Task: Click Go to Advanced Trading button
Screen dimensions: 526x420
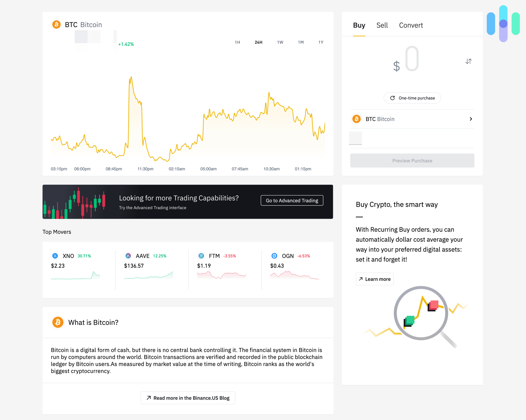Action: pos(291,201)
